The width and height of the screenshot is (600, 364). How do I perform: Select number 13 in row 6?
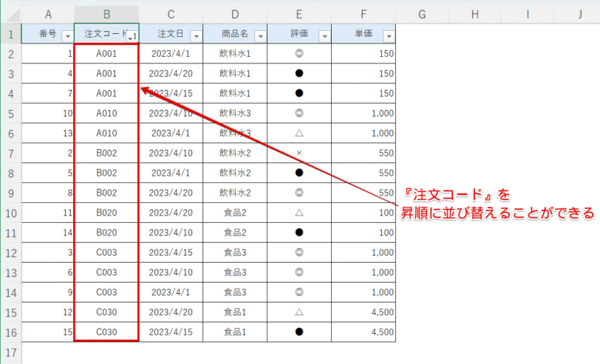(x=48, y=133)
